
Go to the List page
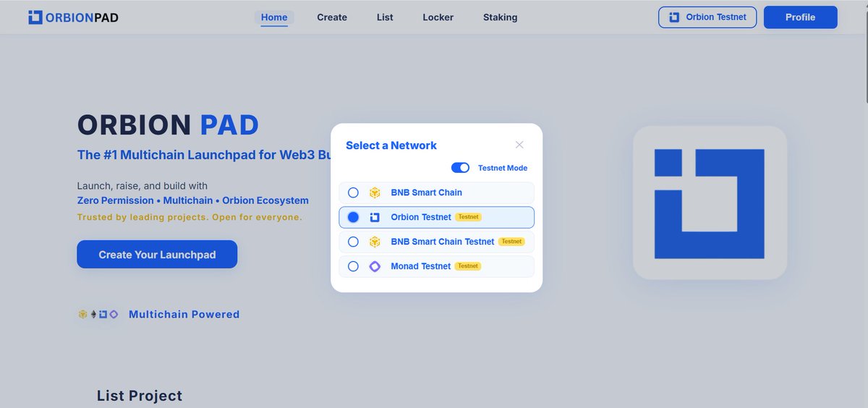point(385,17)
